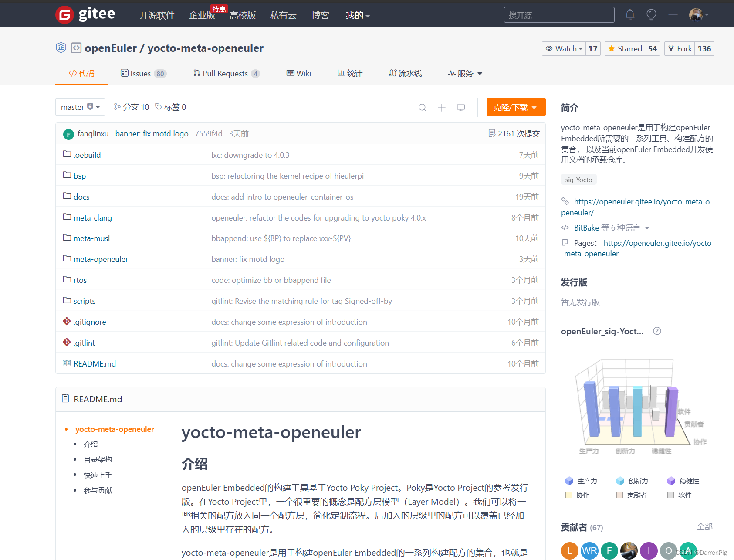
Task: Expand the BitBake languages dropdown
Action: [x=647, y=227]
